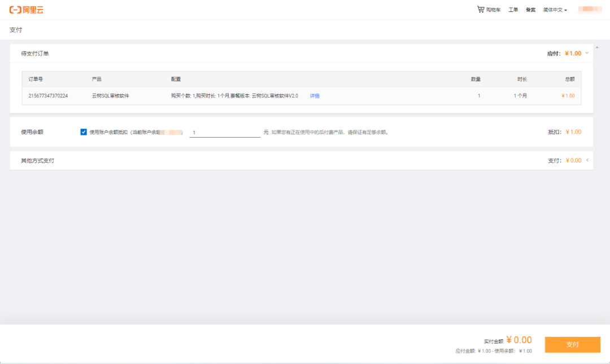Open the blurred account avatar menu

coord(590,10)
